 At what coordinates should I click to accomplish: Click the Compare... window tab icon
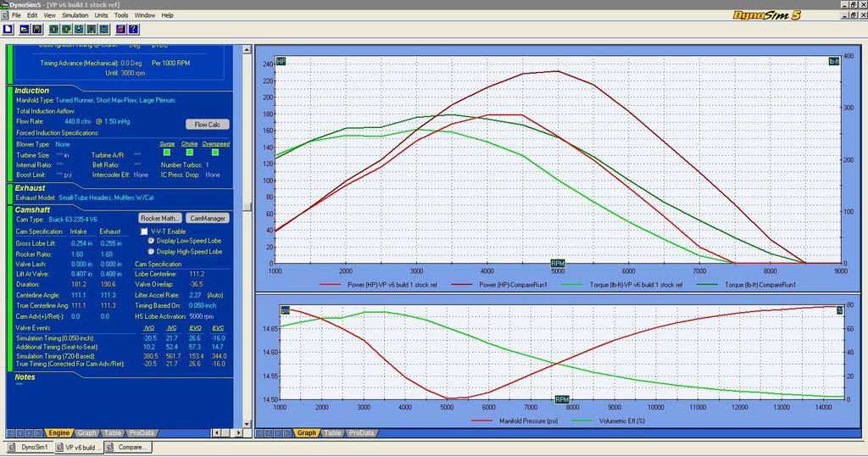tap(109, 447)
